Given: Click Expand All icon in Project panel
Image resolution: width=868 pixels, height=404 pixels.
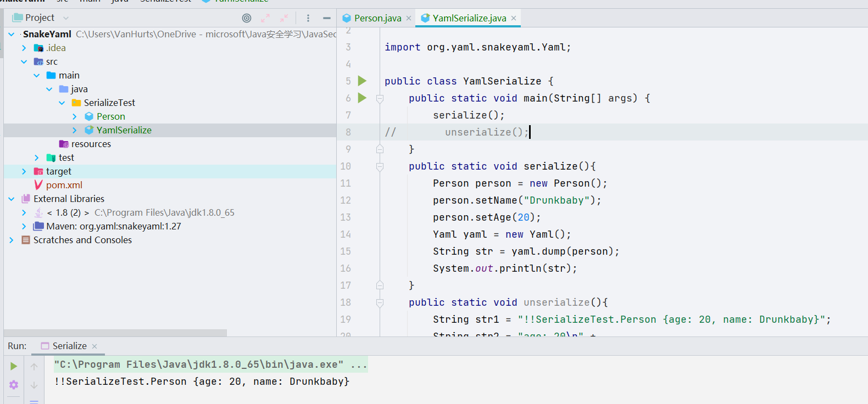Looking at the screenshot, I should (x=265, y=18).
